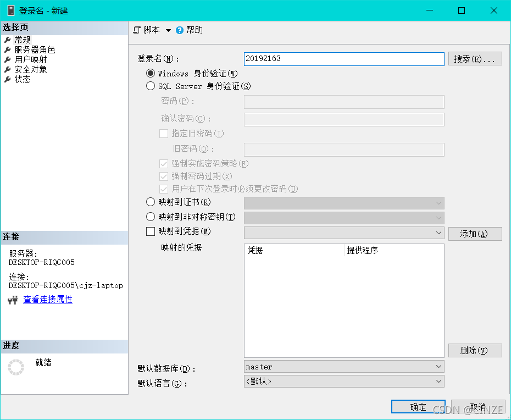Open the Help (帮助) question-mark icon
The height and width of the screenshot is (420, 511).
tap(180, 30)
